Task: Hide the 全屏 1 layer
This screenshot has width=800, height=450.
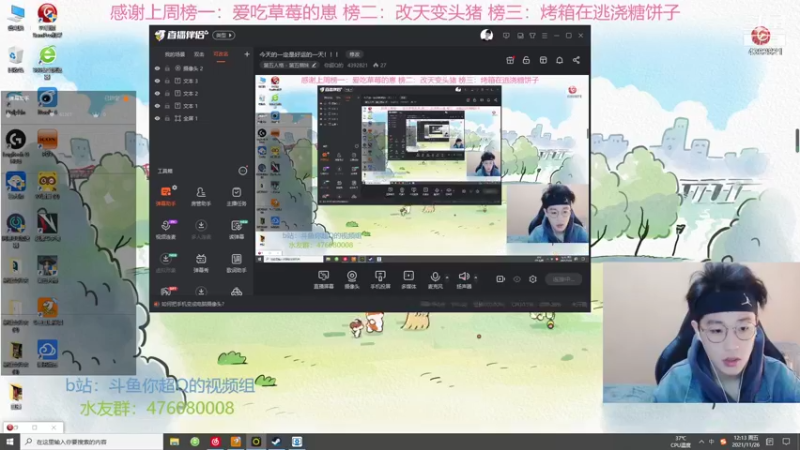Action: [x=157, y=118]
